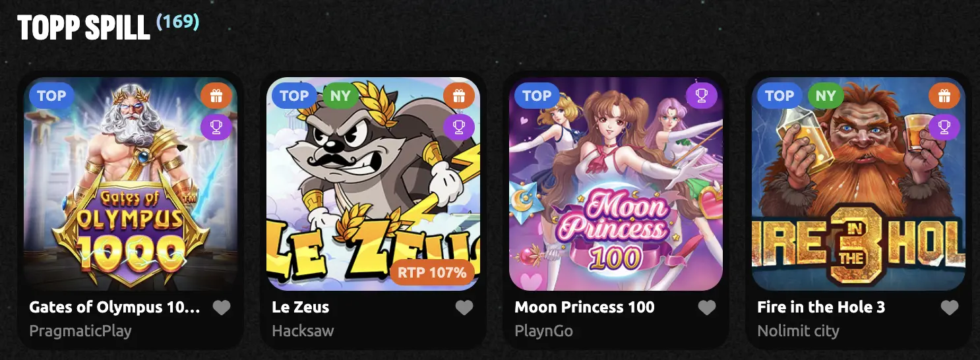This screenshot has width=980, height=360.
Task: Open the Gates of Olympus 1000 game thumbnail
Action: point(131,184)
